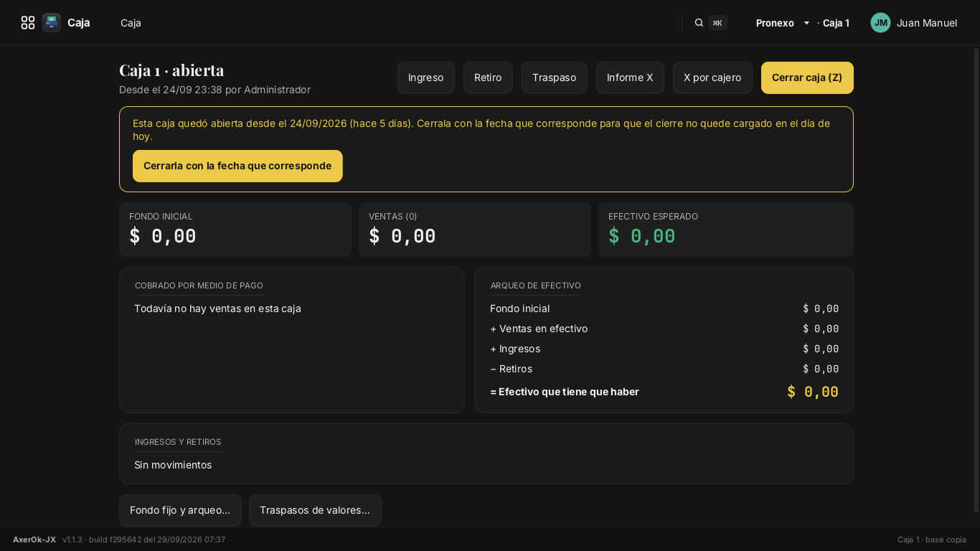
Task: Click Cerrar caja (Z) button
Action: click(x=807, y=77)
